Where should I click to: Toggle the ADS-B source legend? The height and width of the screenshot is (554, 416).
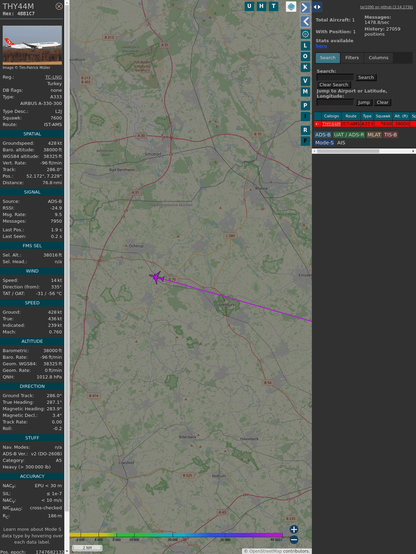click(x=323, y=135)
